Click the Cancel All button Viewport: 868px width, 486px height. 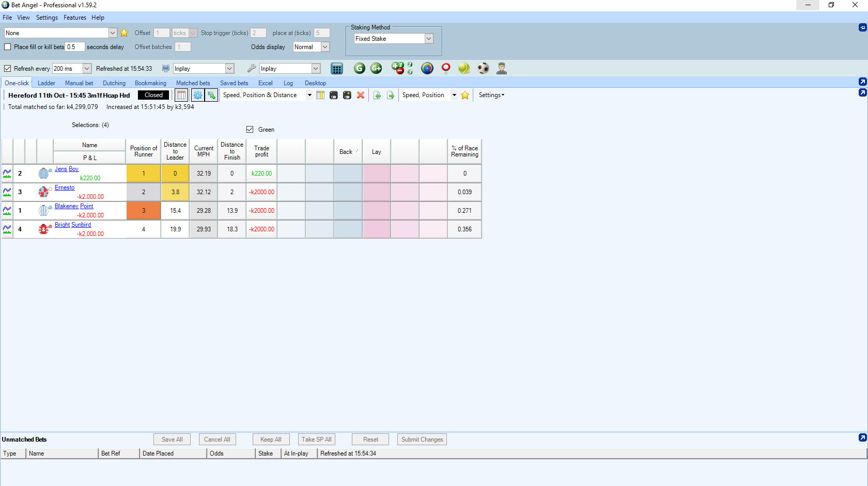(217, 440)
